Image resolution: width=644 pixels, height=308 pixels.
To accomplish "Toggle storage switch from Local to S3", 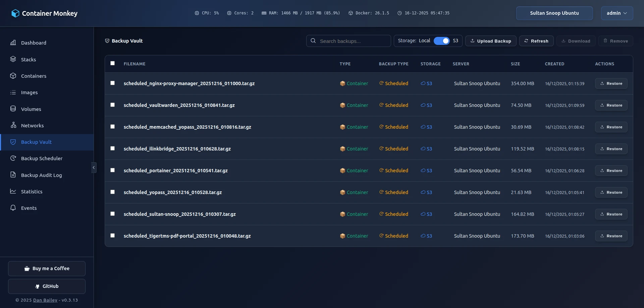I will (x=442, y=41).
